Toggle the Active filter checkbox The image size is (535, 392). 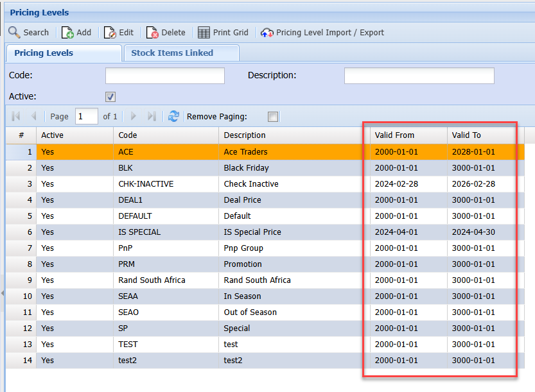coord(110,97)
